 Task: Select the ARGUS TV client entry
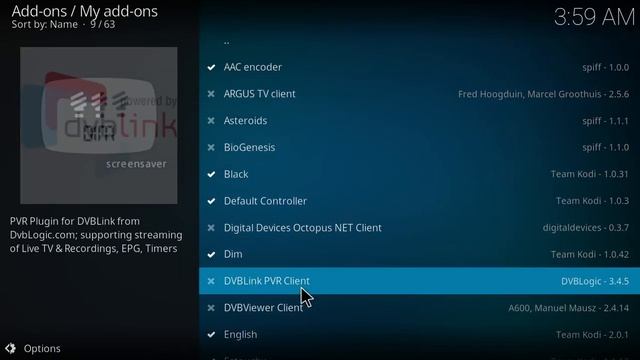click(x=419, y=94)
